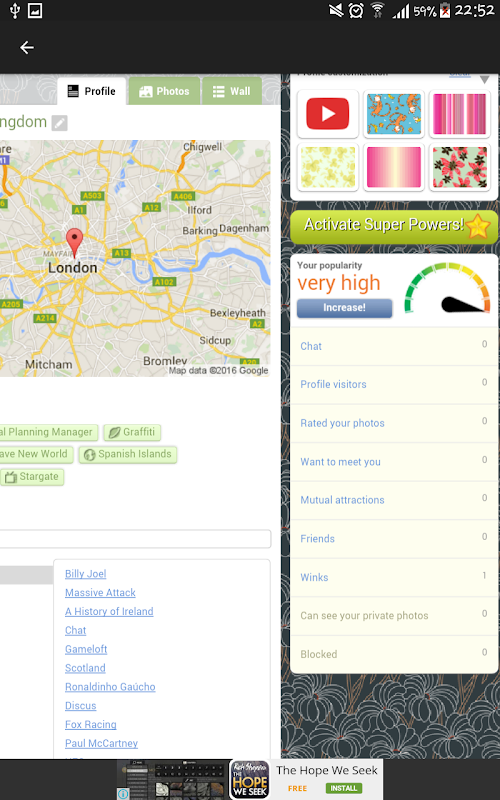Tap INSTALL on the ad banner

coord(343,788)
